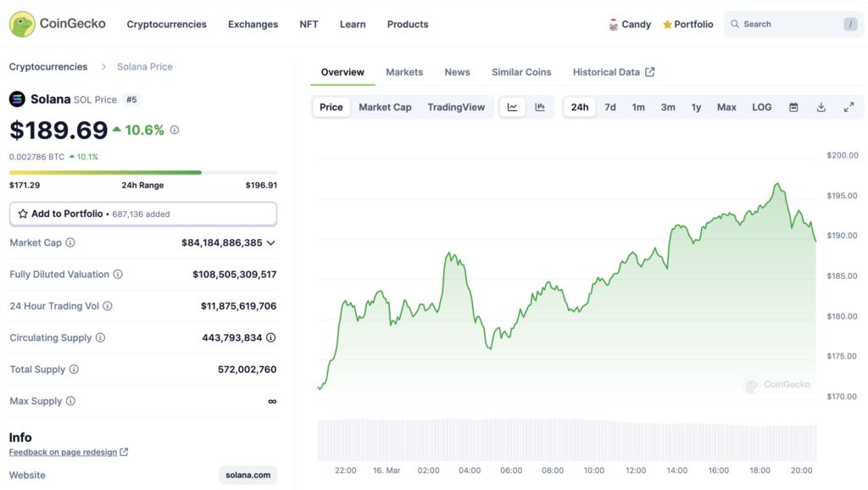Select the 7d time range

(x=609, y=107)
